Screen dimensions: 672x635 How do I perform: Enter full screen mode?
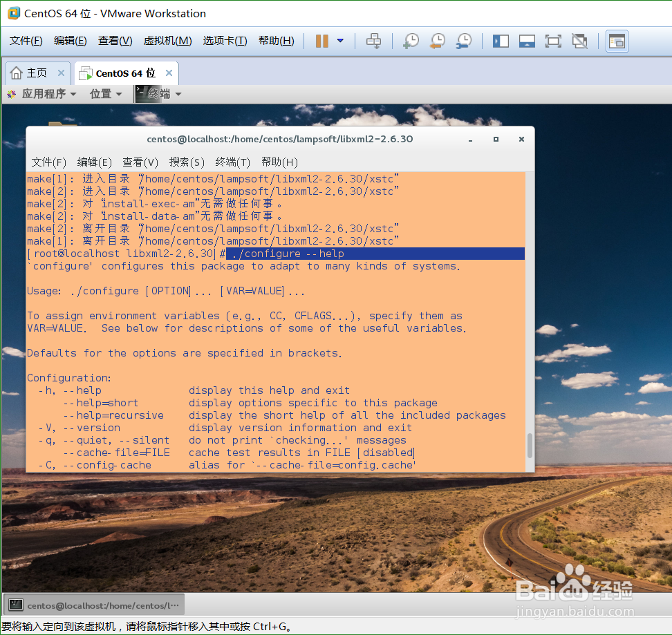click(x=553, y=41)
